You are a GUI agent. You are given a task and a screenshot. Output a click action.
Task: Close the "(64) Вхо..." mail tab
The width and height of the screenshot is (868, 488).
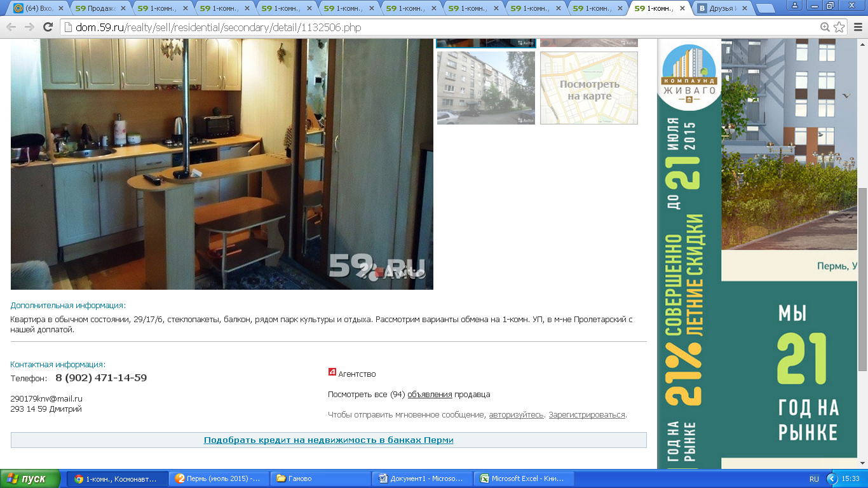coord(60,8)
